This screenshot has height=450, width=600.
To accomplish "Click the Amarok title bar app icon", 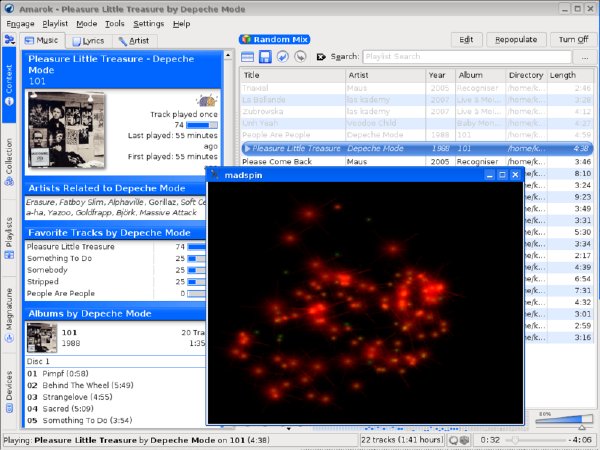I will click(x=9, y=8).
